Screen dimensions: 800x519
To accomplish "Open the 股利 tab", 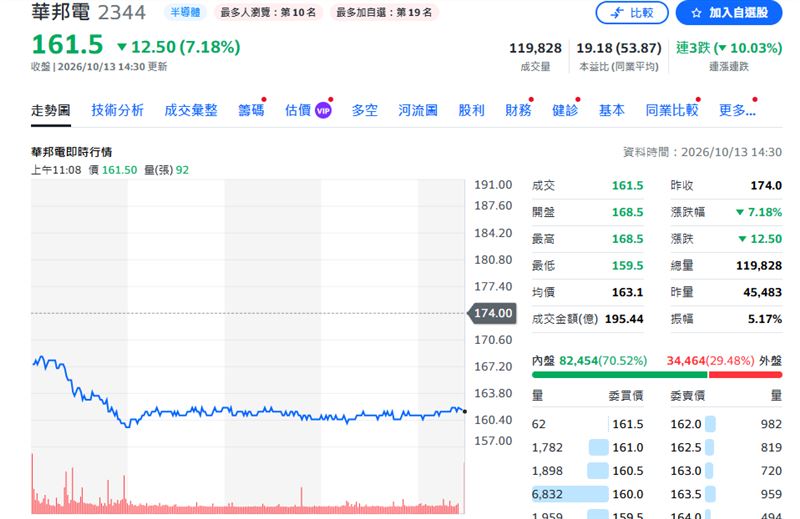I will [471, 110].
